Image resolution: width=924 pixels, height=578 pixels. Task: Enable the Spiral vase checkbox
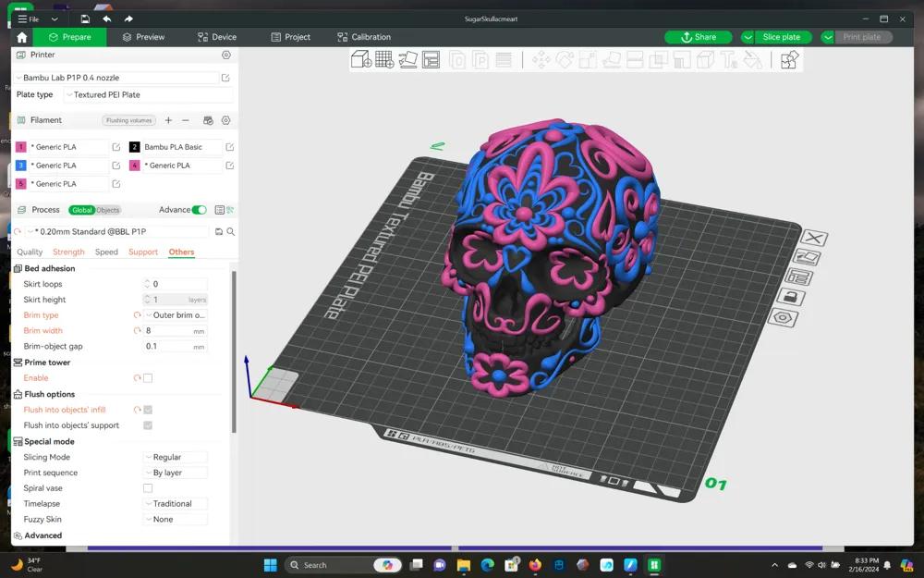tap(148, 488)
